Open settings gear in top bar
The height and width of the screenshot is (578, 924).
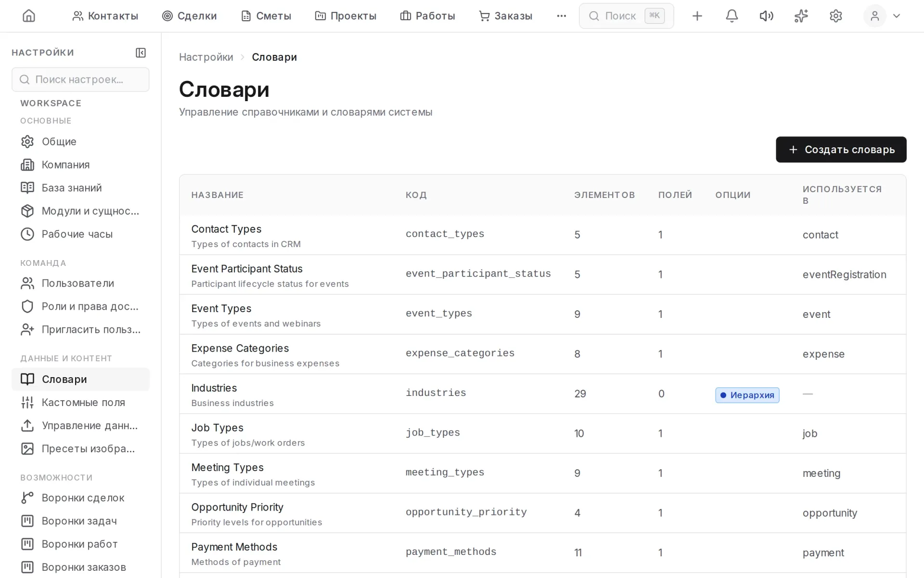pos(835,16)
